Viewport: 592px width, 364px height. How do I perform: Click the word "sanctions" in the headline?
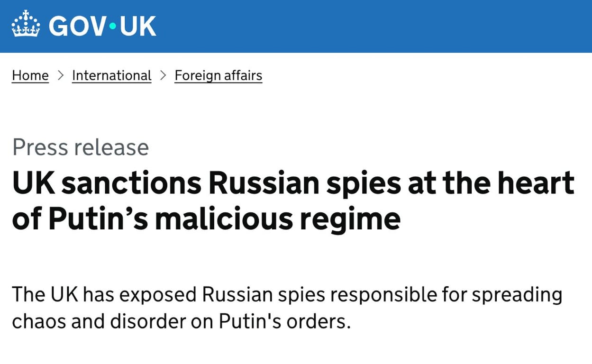pos(131,183)
